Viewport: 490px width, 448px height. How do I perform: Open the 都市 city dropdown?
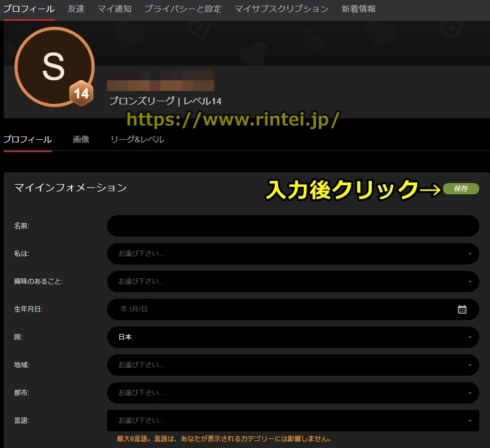pyautogui.click(x=293, y=393)
